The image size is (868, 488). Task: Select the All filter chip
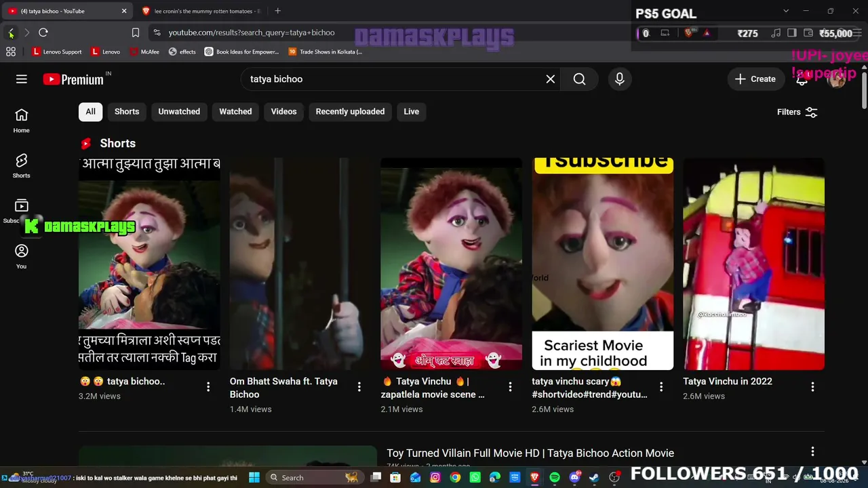pyautogui.click(x=90, y=112)
